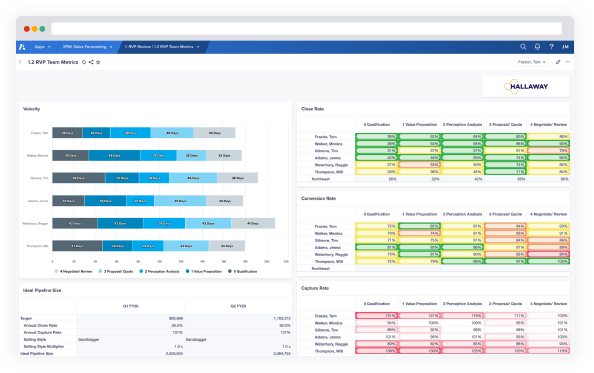594x373 pixels.
Task: Click Sandbagger value under Q1 FY20
Action: coord(89,340)
